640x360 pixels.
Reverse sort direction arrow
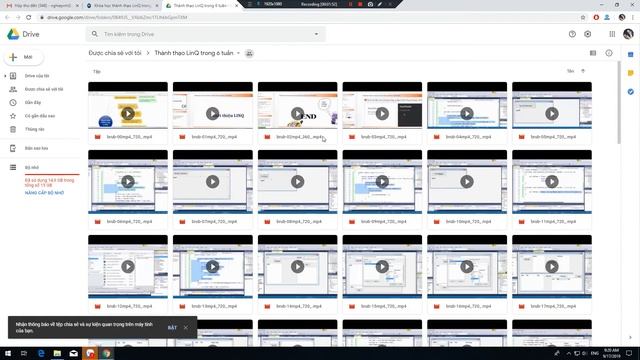583,71
